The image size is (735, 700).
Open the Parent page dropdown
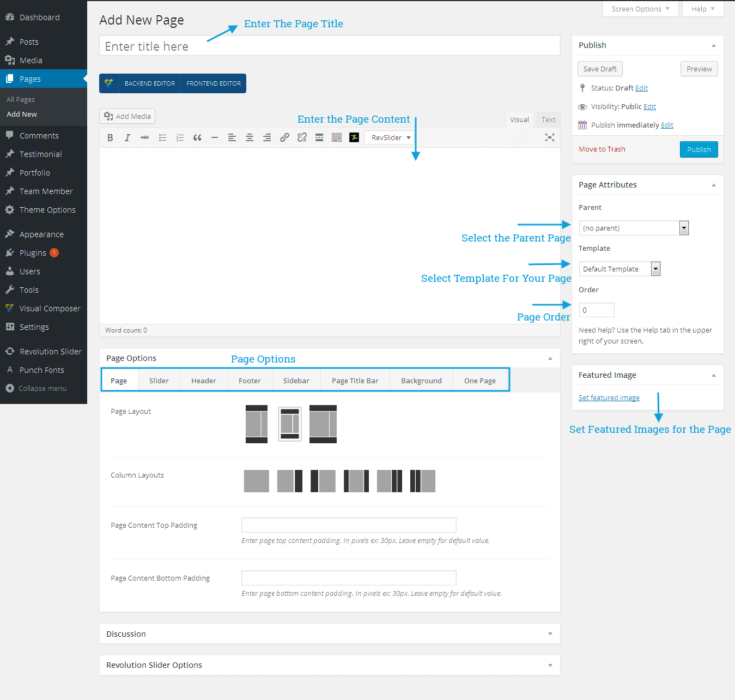click(x=634, y=228)
